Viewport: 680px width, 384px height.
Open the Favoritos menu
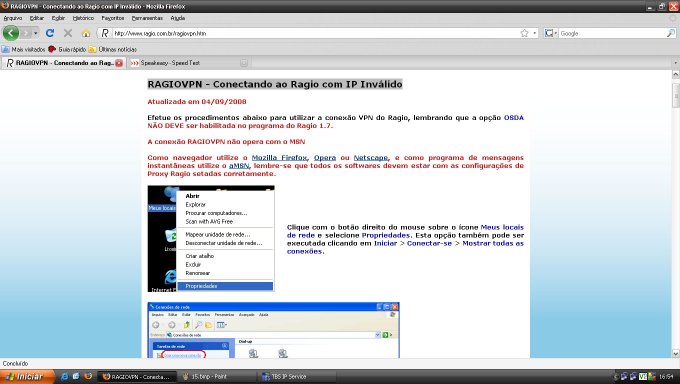(x=113, y=18)
